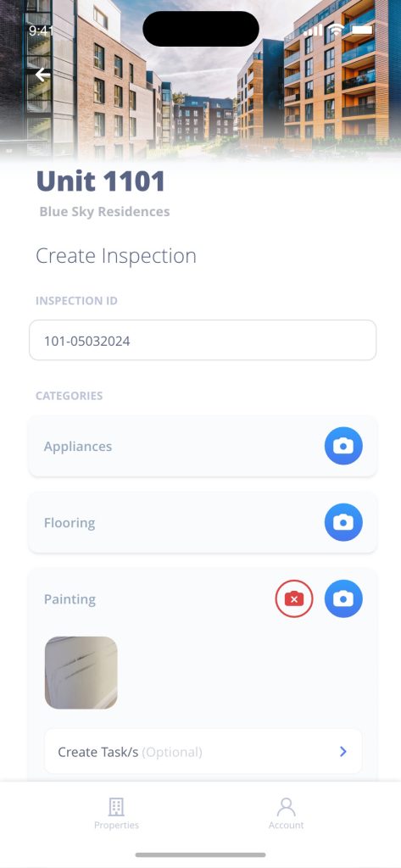The width and height of the screenshot is (401, 868).
Task: Tap the Account person icon
Action: click(x=287, y=807)
